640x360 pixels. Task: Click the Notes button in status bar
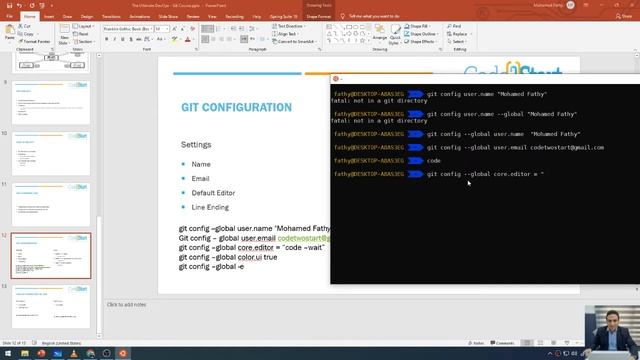click(475, 343)
